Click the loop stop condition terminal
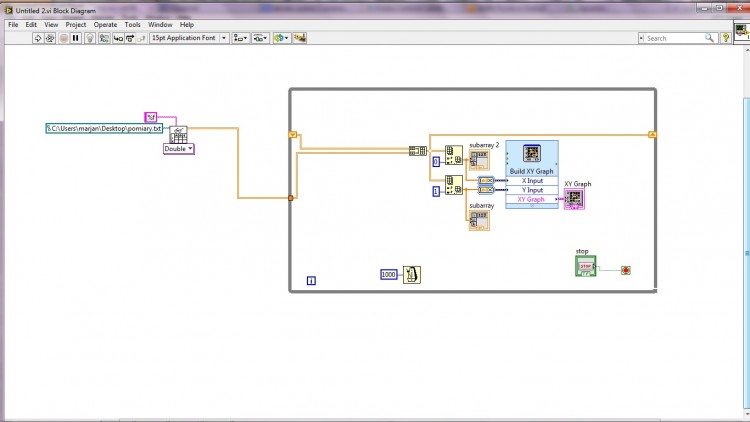750x422 pixels. point(625,270)
